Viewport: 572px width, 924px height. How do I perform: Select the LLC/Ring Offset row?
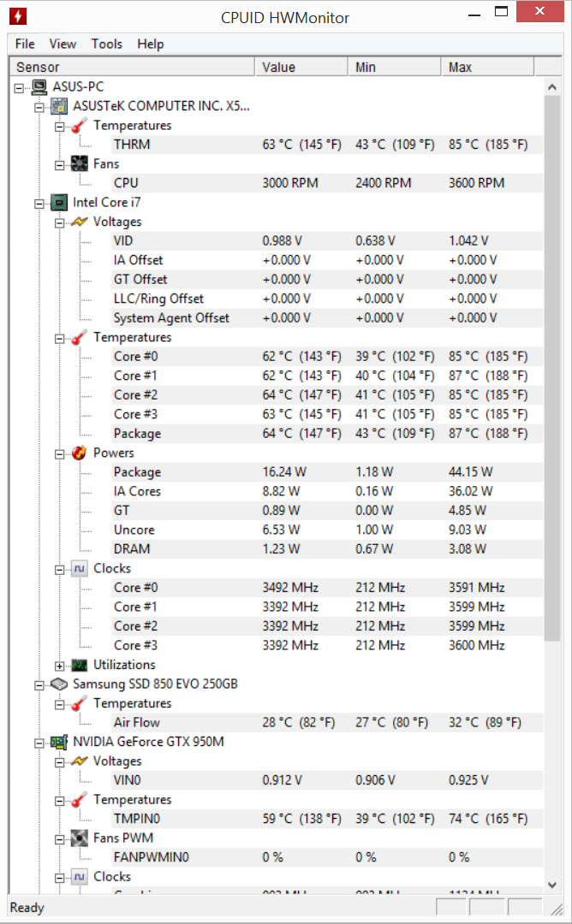click(326, 299)
